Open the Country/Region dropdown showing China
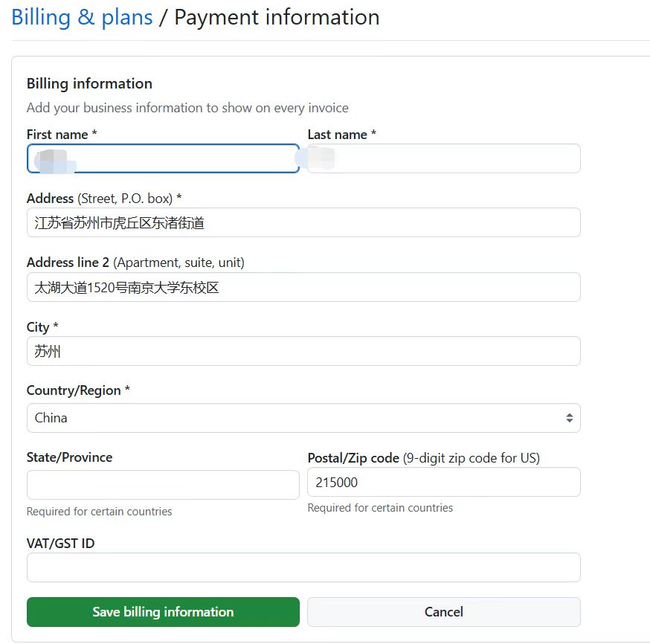The width and height of the screenshot is (650, 644). (x=297, y=418)
